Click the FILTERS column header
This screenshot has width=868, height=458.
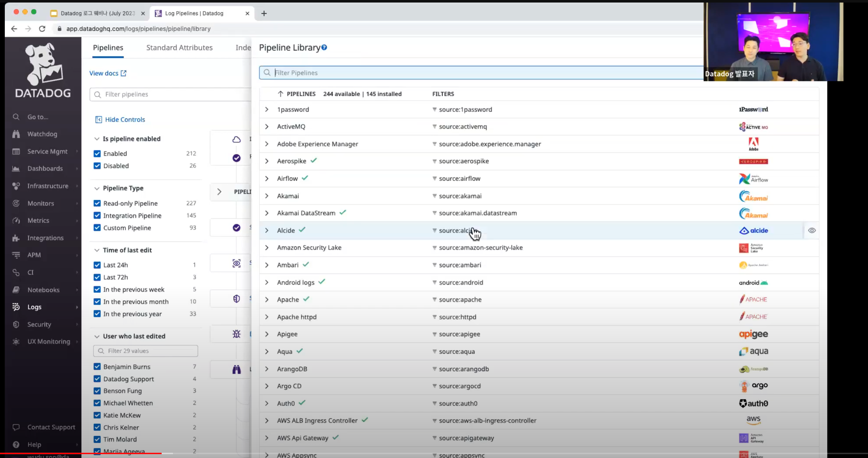[x=443, y=94]
